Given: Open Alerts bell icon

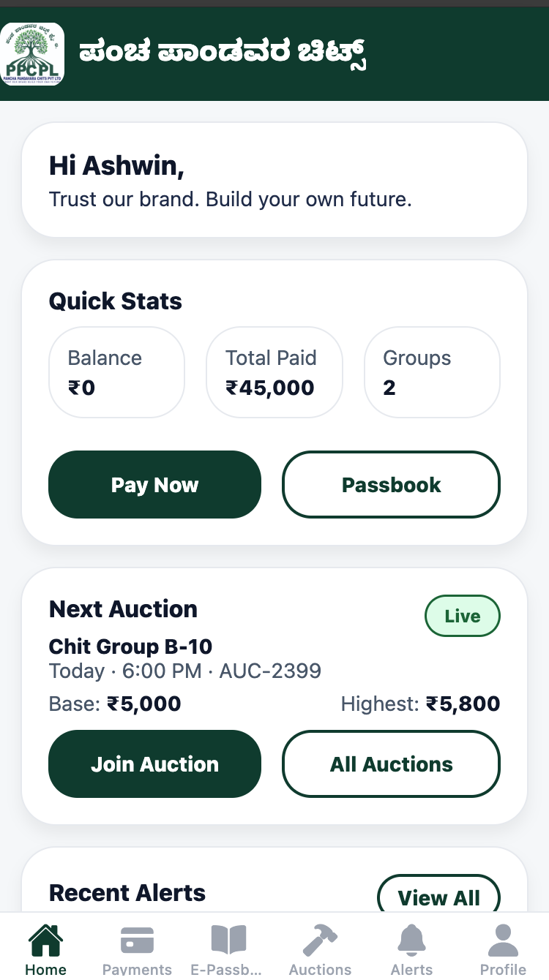Looking at the screenshot, I should coord(411,941).
